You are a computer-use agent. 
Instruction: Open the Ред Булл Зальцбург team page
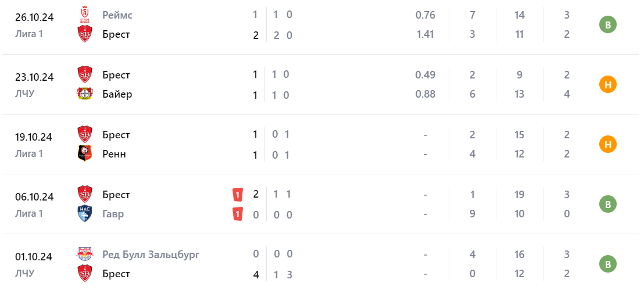(x=151, y=255)
